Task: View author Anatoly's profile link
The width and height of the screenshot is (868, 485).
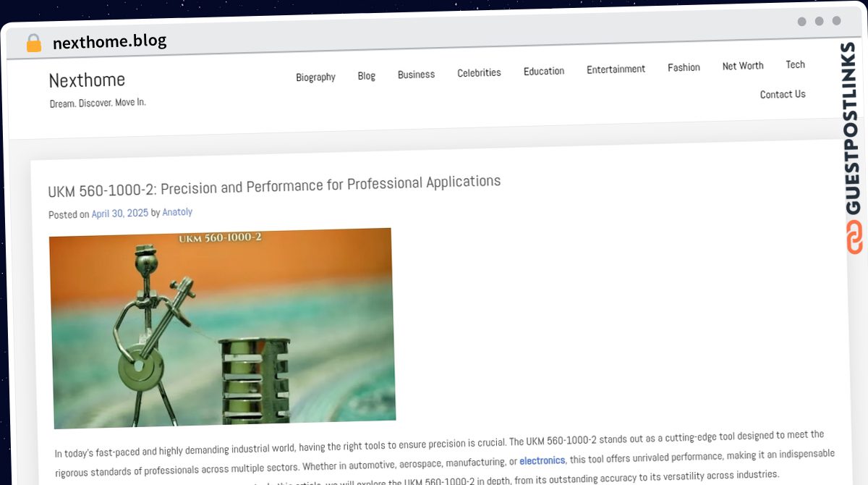Action: 177,212
